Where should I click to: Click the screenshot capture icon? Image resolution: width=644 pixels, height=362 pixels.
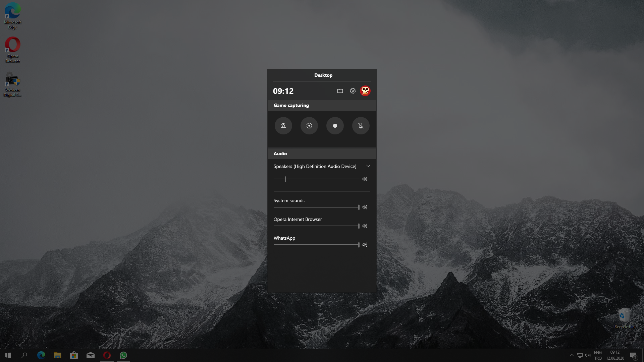click(x=283, y=126)
